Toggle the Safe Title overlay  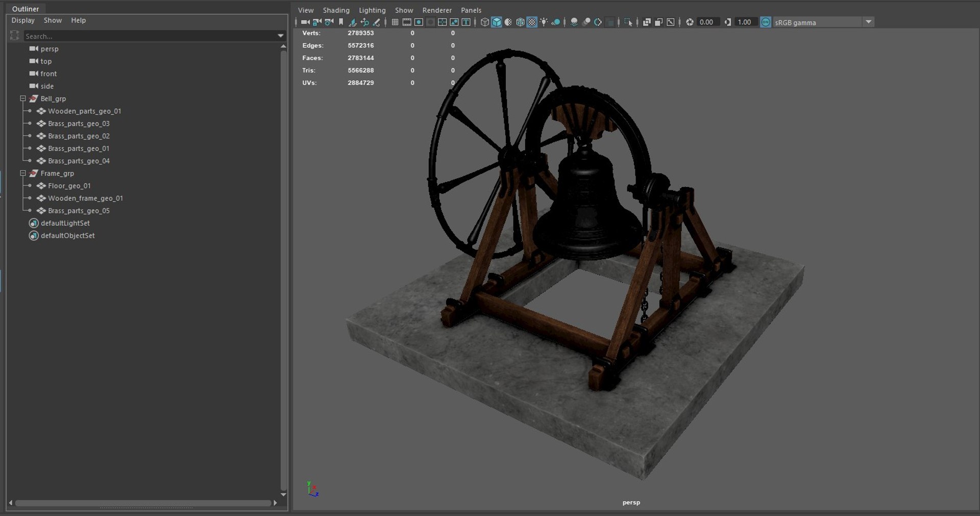(x=466, y=22)
